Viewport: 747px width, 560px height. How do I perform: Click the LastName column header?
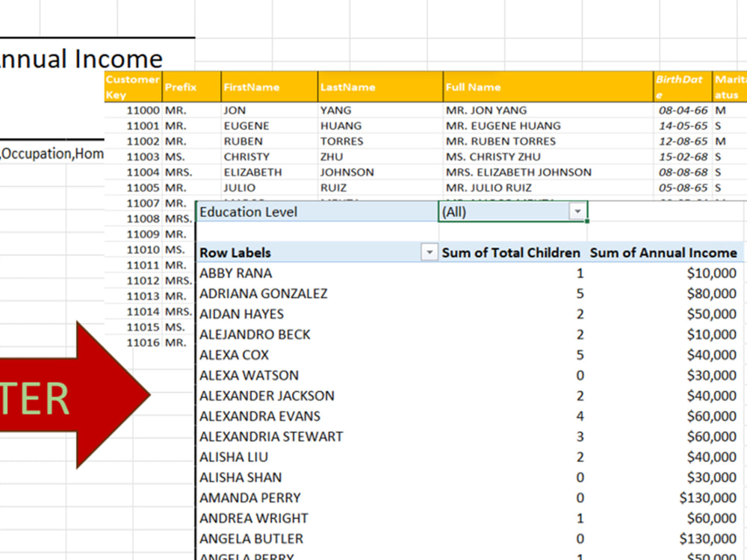[x=381, y=87]
